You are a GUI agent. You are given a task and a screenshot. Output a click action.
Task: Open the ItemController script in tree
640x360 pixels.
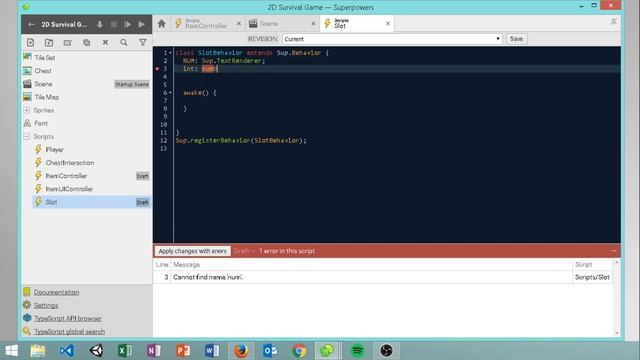[x=66, y=176]
